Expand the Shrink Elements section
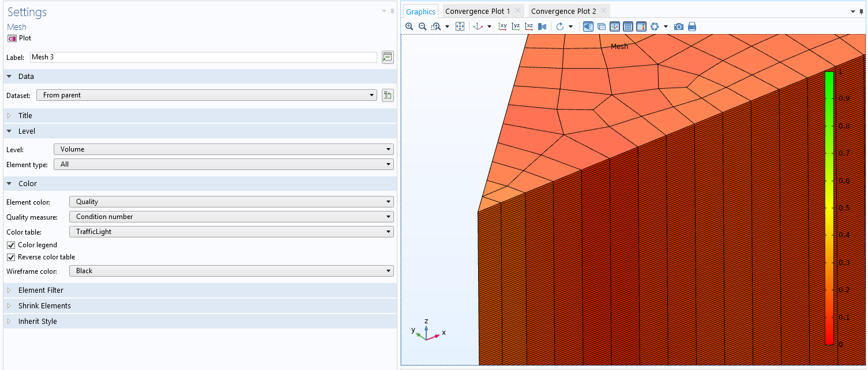 (x=44, y=306)
